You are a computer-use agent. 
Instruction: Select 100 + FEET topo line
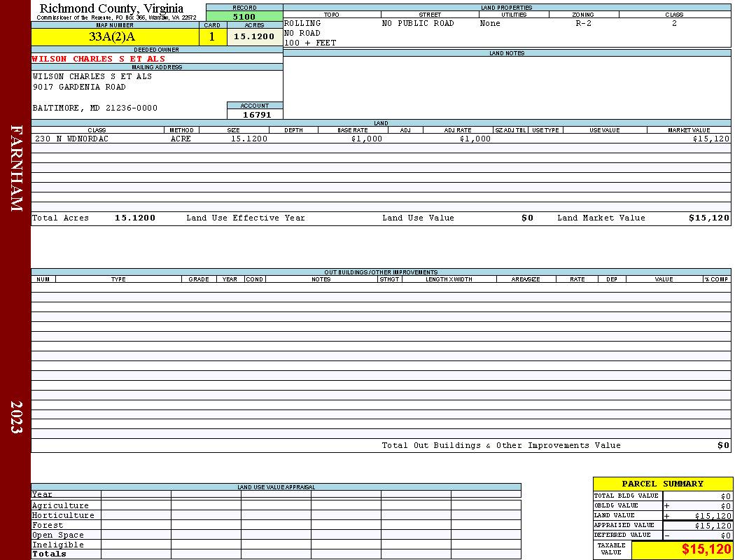point(310,43)
